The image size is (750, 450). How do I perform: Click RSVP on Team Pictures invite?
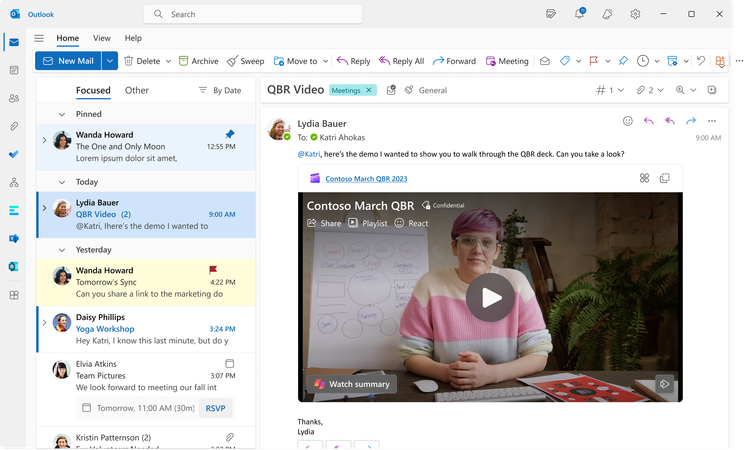click(215, 408)
